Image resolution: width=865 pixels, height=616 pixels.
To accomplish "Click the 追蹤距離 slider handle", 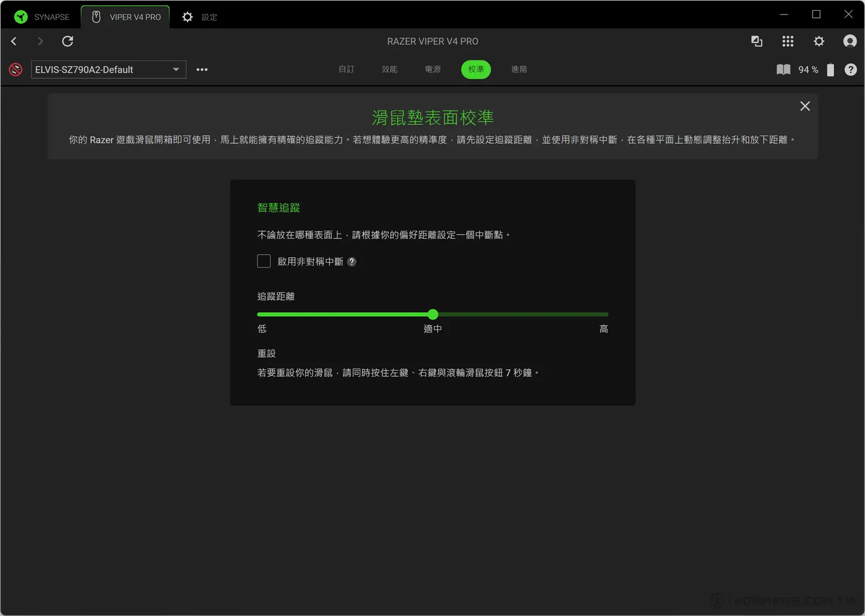I will tap(432, 314).
